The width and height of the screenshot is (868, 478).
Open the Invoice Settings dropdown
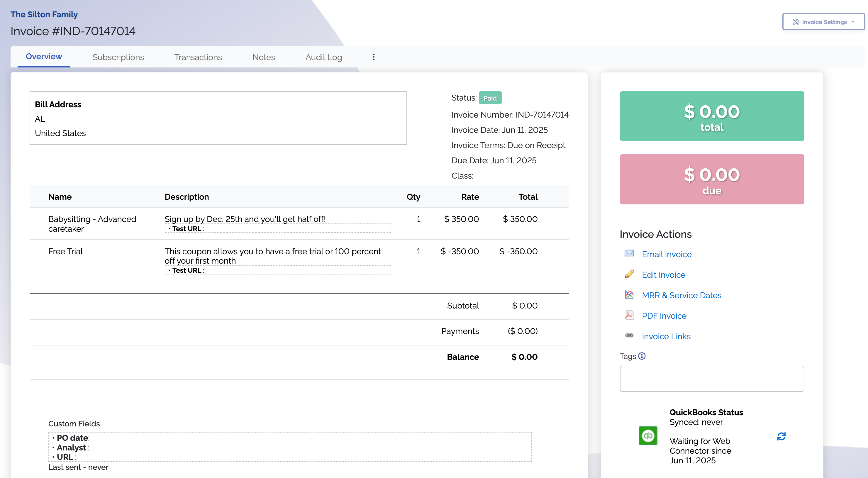point(823,22)
